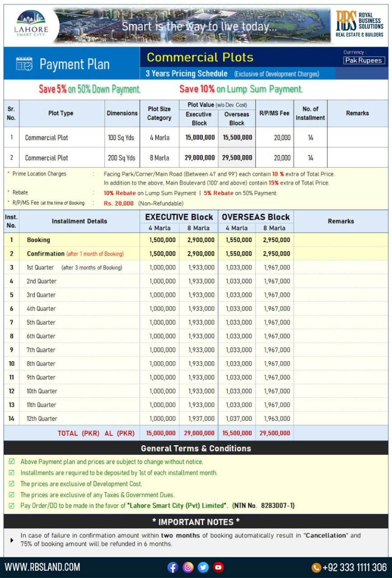Toggle checkbox for prices subject to change
Image resolution: width=392 pixels, height=578 pixels.
click(x=12, y=461)
